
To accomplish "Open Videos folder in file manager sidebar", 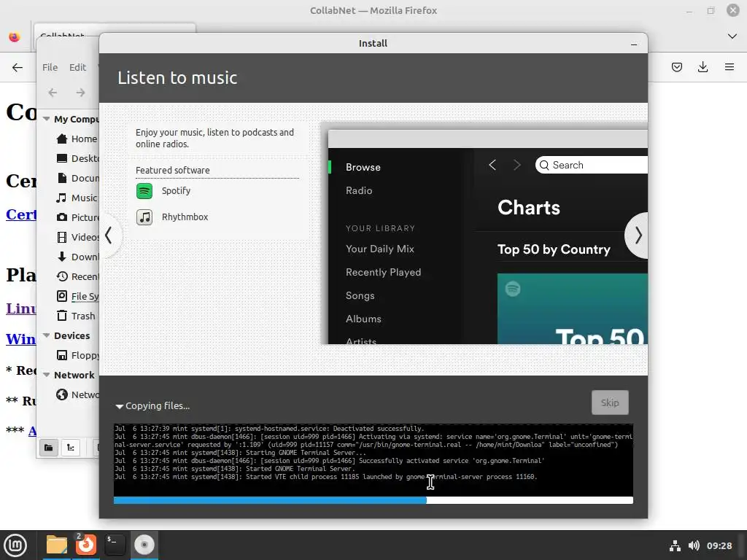I will click(77, 237).
